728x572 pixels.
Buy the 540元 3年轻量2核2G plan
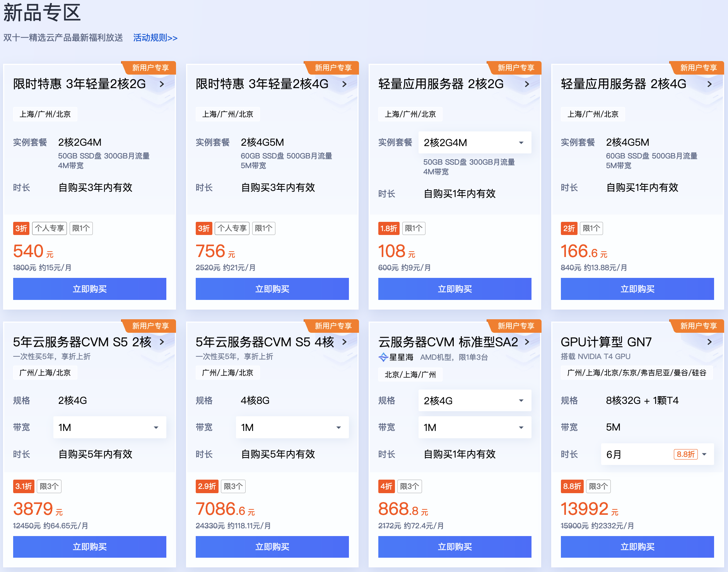click(90, 289)
